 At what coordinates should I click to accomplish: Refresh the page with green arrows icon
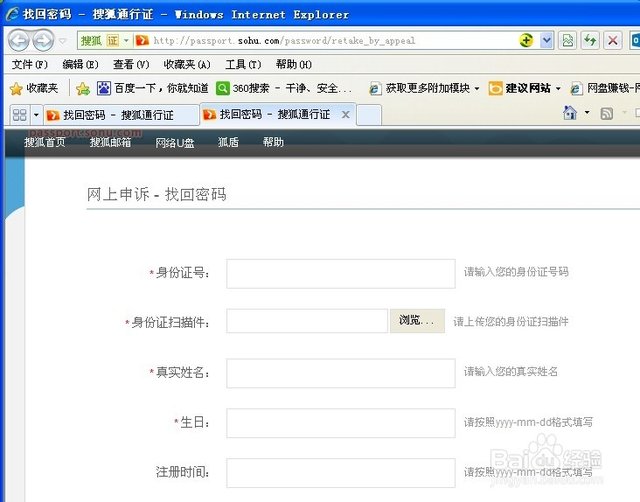(590, 40)
